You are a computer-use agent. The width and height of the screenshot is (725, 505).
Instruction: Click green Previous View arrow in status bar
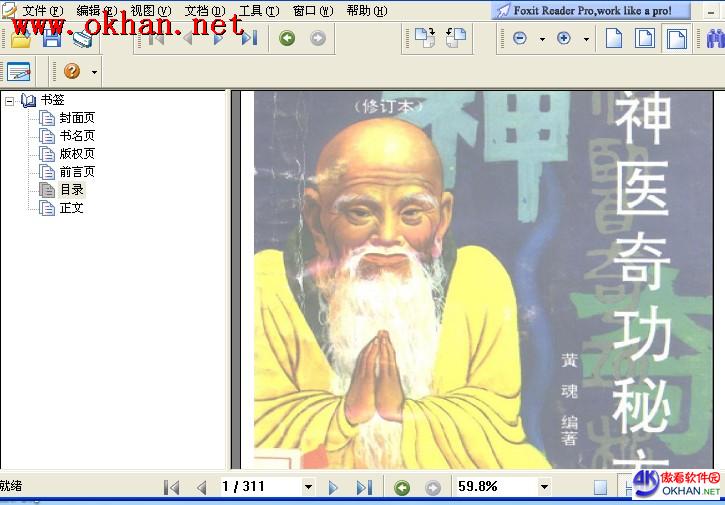click(402, 487)
